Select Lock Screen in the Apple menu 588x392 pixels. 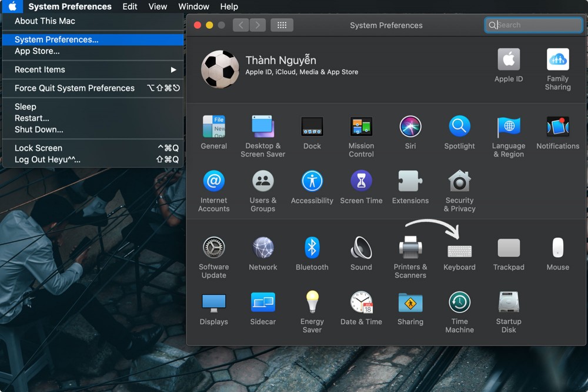[x=38, y=148]
